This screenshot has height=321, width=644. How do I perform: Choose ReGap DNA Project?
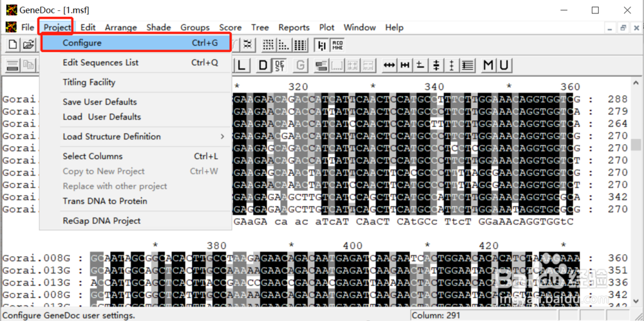(x=136, y=221)
